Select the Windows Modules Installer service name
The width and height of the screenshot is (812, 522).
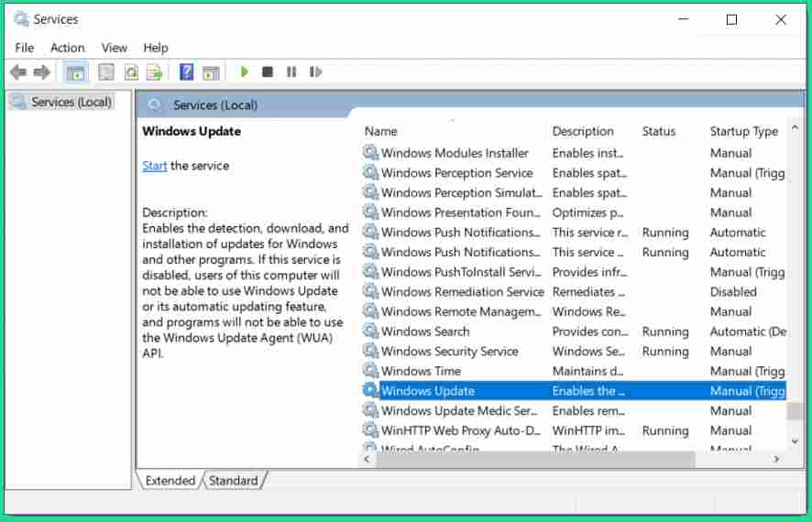point(455,153)
